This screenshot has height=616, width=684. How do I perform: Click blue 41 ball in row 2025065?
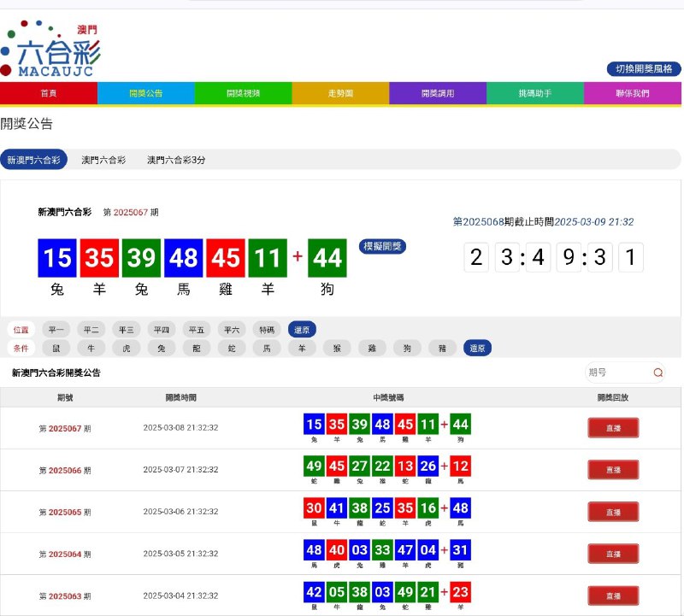(x=337, y=507)
